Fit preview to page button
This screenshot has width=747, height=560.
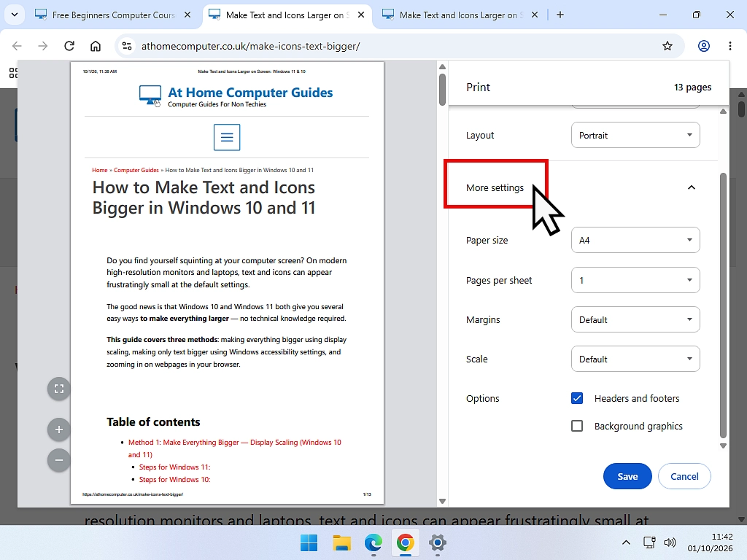[59, 389]
